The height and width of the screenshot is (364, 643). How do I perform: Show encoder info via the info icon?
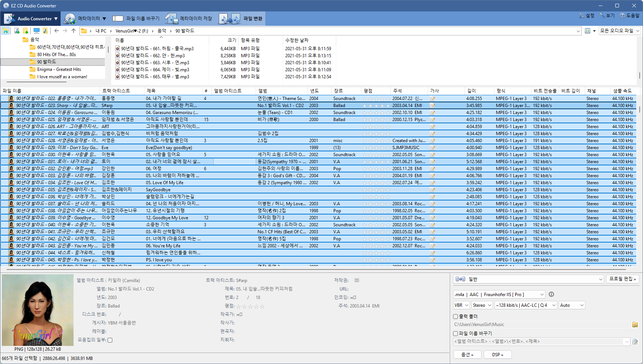551,295
